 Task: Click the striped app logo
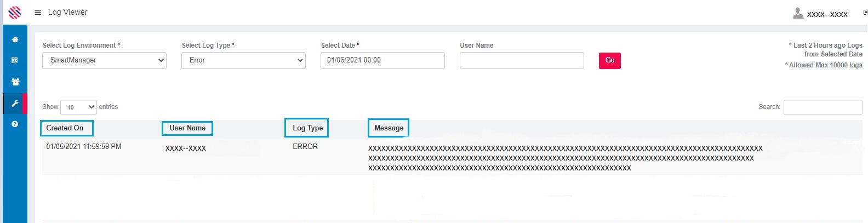(x=15, y=12)
